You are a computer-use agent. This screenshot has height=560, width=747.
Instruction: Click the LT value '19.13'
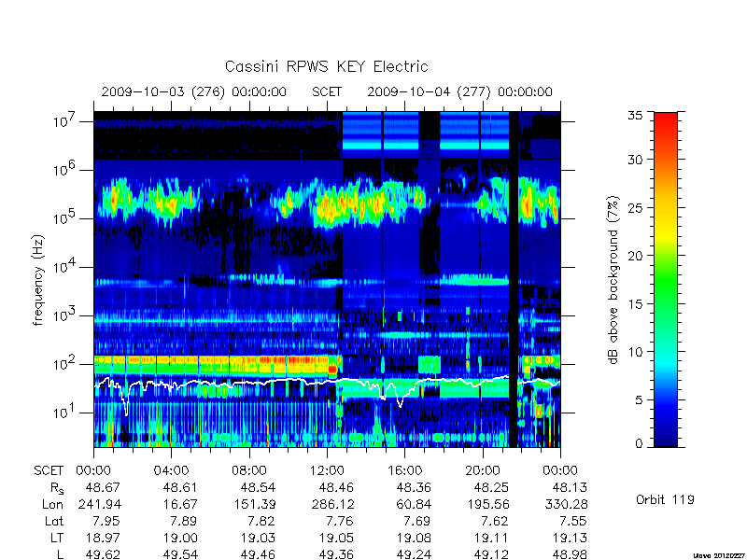(x=569, y=538)
